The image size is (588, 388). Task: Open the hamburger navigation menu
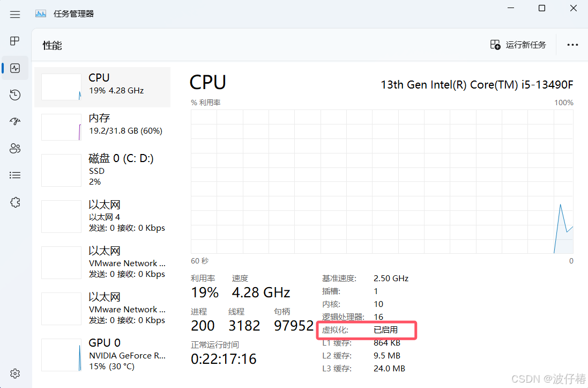click(x=15, y=14)
